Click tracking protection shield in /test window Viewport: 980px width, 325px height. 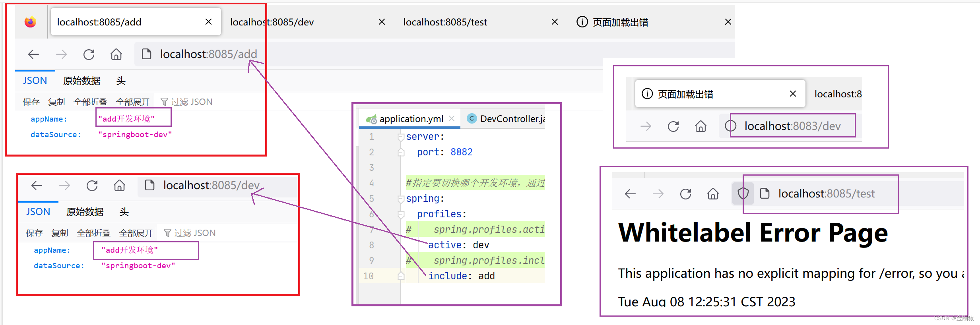click(x=743, y=193)
